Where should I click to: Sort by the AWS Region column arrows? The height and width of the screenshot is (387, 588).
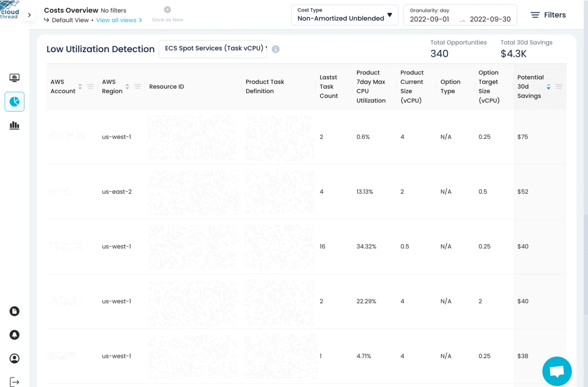tap(127, 87)
